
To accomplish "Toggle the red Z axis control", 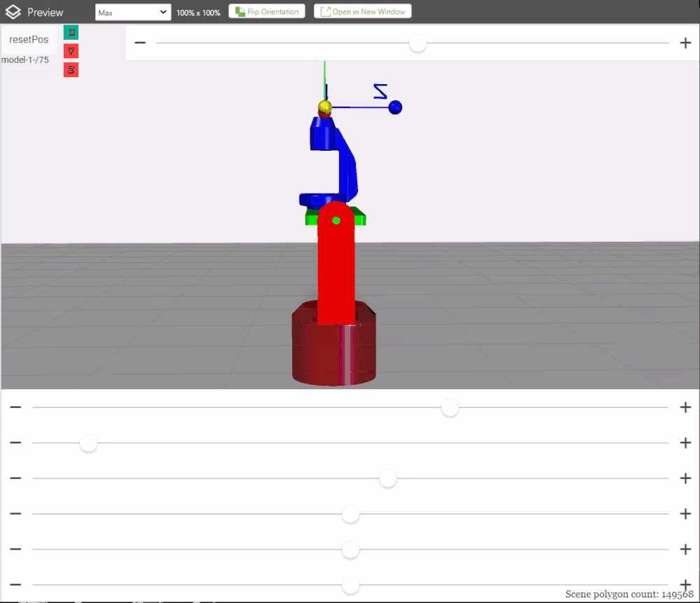I will [70, 69].
